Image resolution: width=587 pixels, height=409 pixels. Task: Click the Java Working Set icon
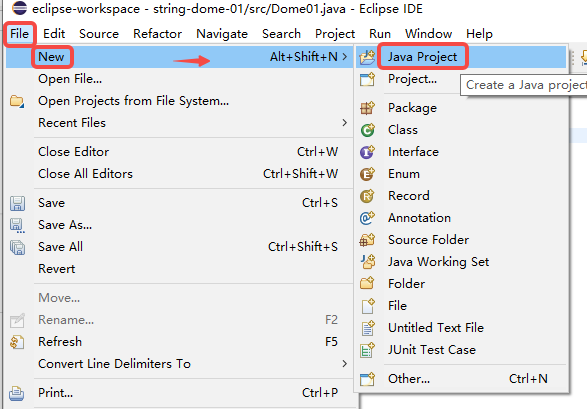coord(367,262)
